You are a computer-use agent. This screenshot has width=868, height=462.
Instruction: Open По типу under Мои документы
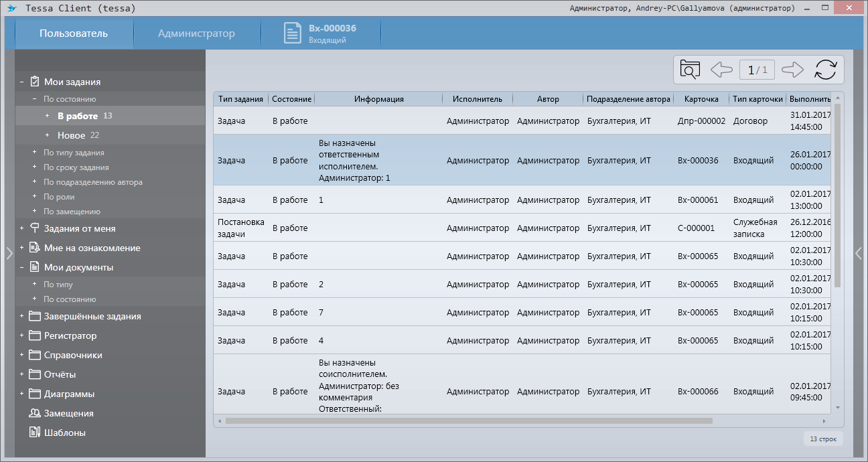click(58, 285)
